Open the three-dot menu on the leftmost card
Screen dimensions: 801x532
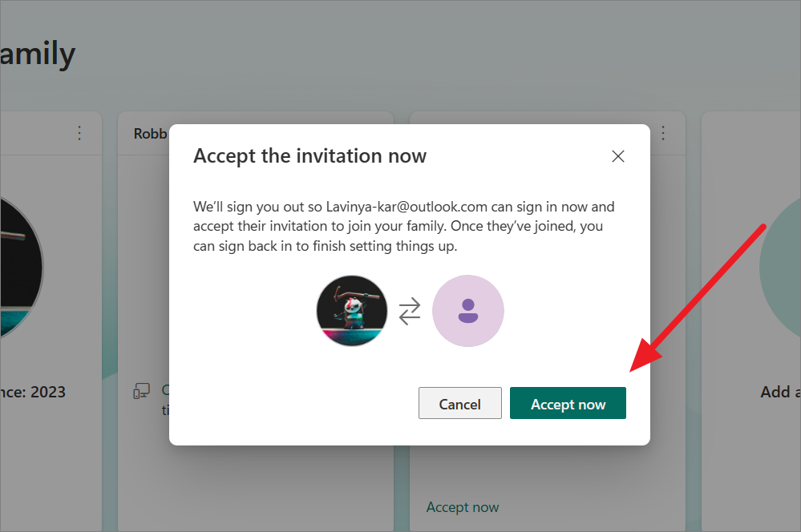tap(79, 133)
